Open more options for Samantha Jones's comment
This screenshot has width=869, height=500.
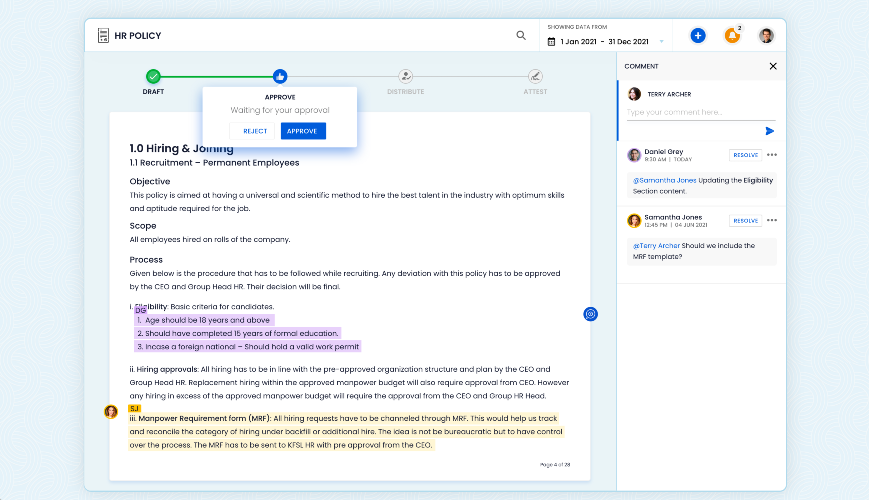772,220
